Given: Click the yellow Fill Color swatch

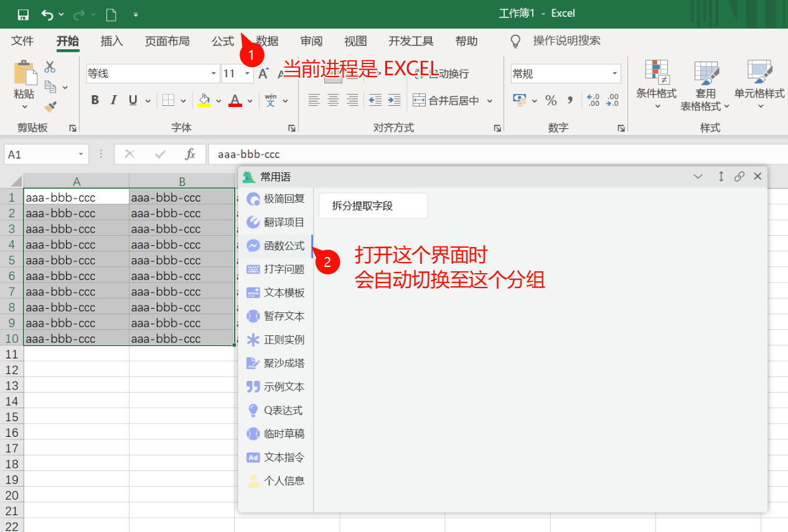Looking at the screenshot, I should (x=204, y=100).
